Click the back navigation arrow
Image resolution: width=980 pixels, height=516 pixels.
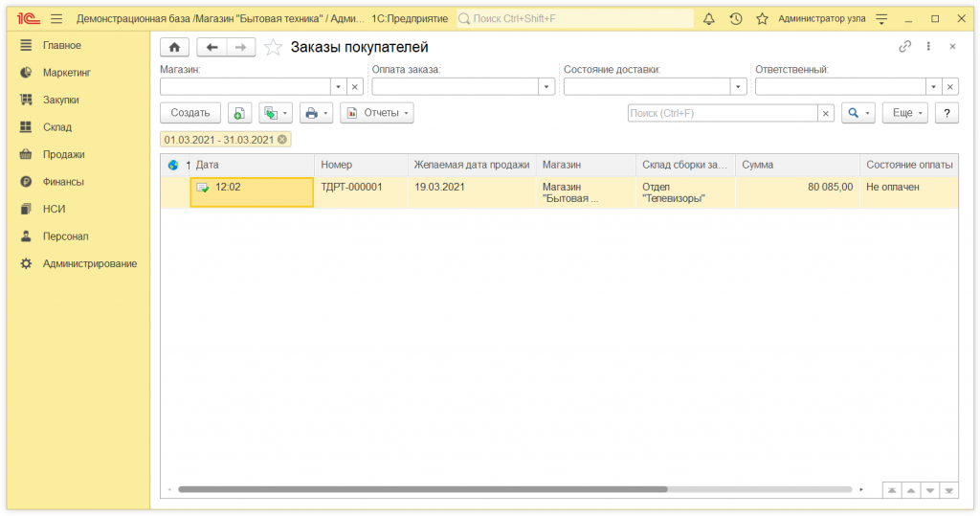[212, 47]
